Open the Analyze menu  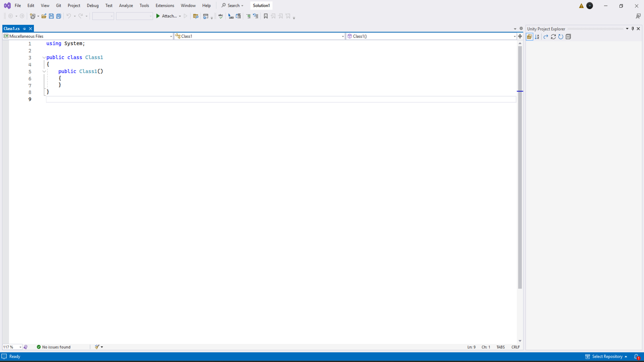pos(126,6)
